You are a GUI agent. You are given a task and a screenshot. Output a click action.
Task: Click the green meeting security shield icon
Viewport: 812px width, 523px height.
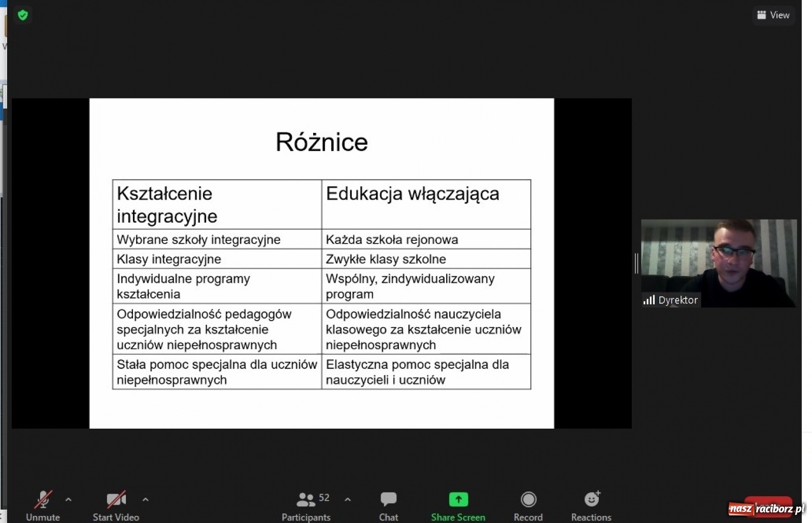(23, 15)
